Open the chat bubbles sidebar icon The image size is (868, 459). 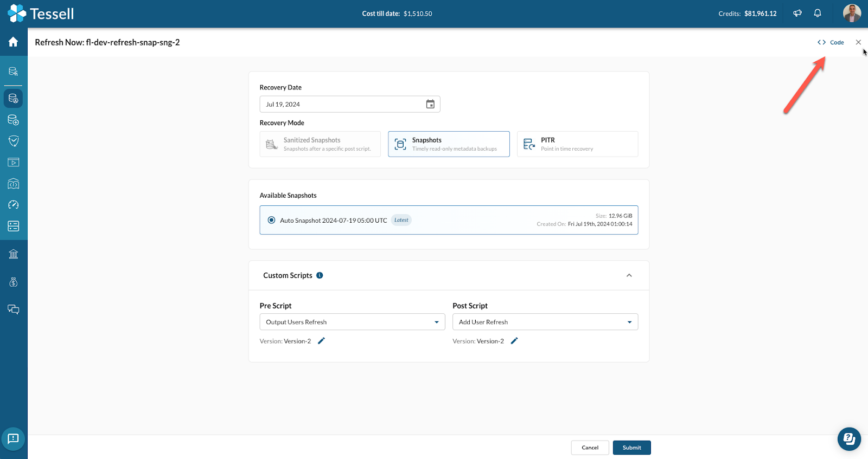[x=14, y=309]
